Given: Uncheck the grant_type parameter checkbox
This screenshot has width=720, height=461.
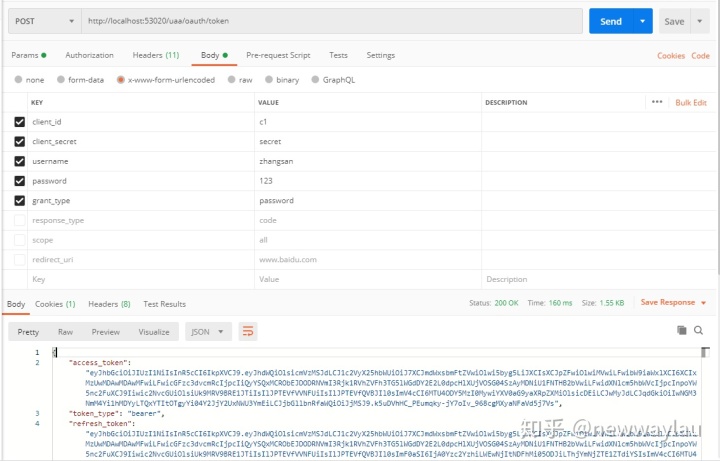Looking at the screenshot, I should (19, 201).
